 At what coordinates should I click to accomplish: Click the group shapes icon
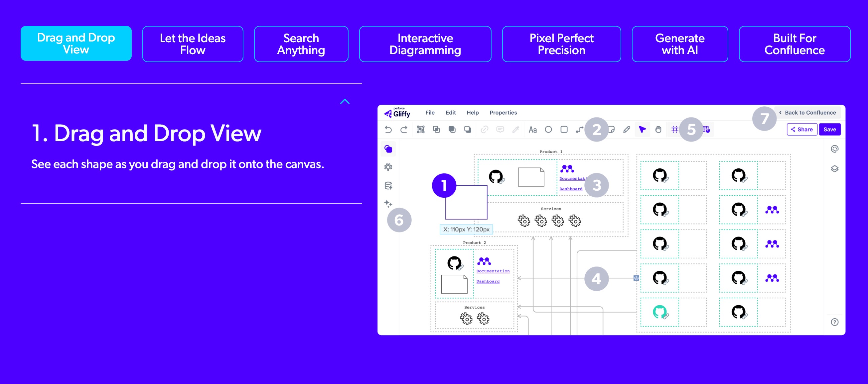pos(420,130)
